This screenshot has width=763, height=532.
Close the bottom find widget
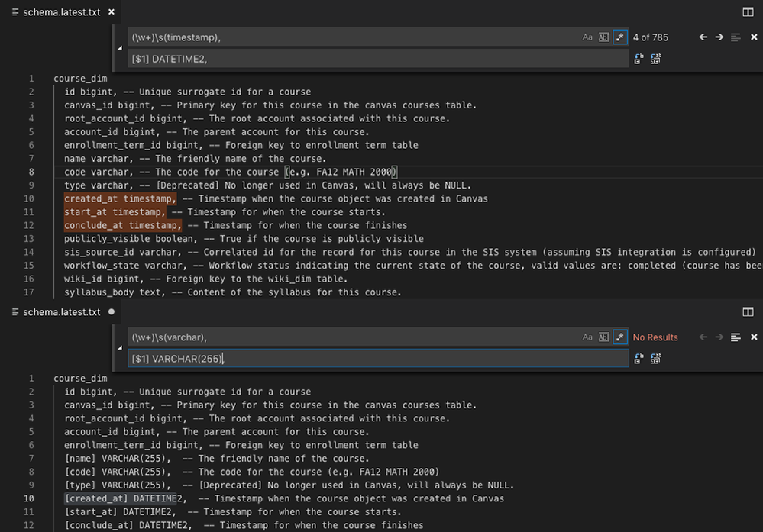coord(754,337)
